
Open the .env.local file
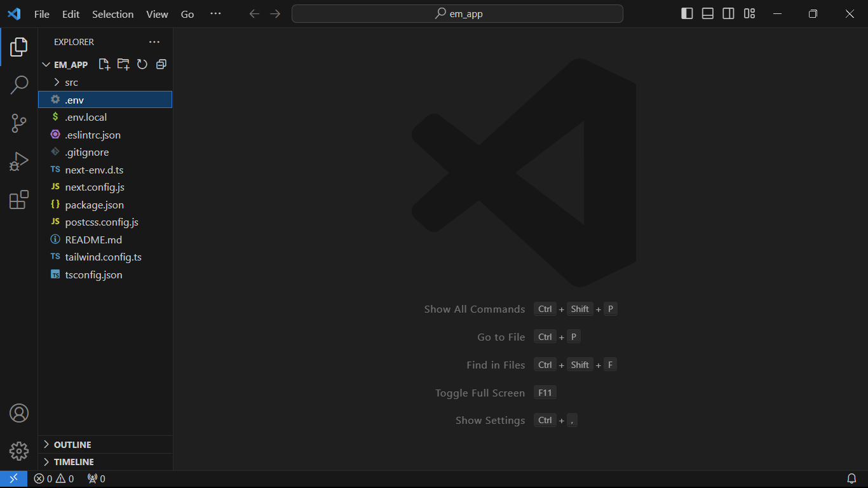pos(105,117)
